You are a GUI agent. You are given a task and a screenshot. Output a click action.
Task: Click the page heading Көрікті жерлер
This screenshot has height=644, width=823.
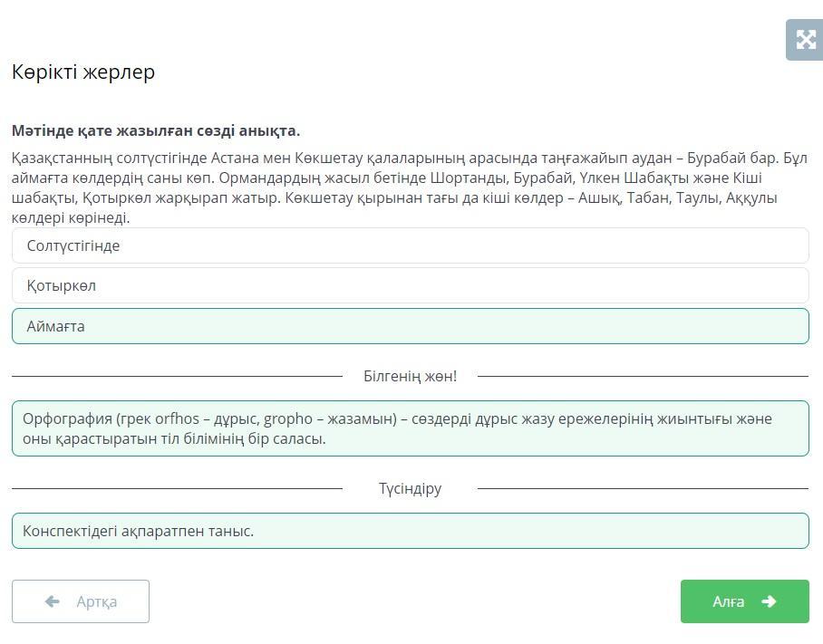(83, 72)
